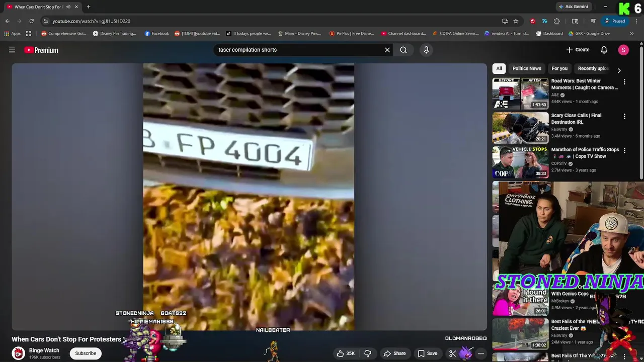Open options for Road Wars video

624,81
